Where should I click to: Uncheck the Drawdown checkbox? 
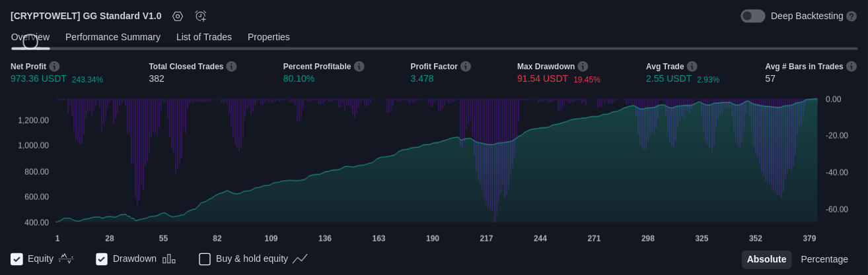tap(102, 259)
